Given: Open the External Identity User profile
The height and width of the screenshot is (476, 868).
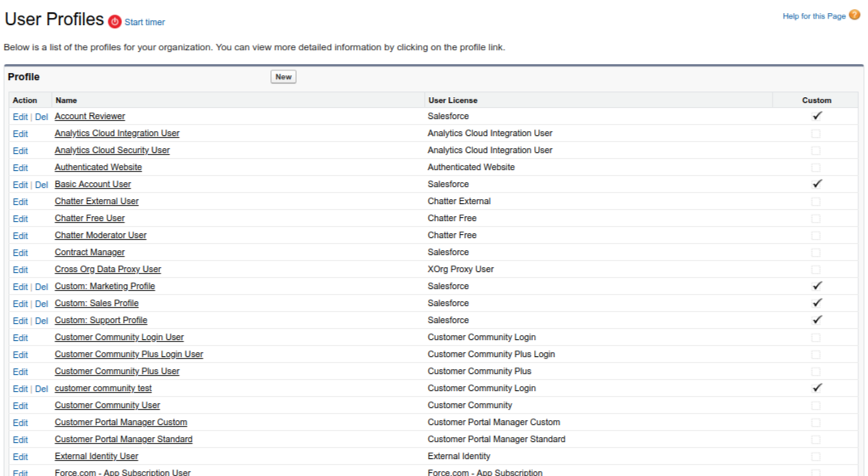Looking at the screenshot, I should tap(96, 457).
